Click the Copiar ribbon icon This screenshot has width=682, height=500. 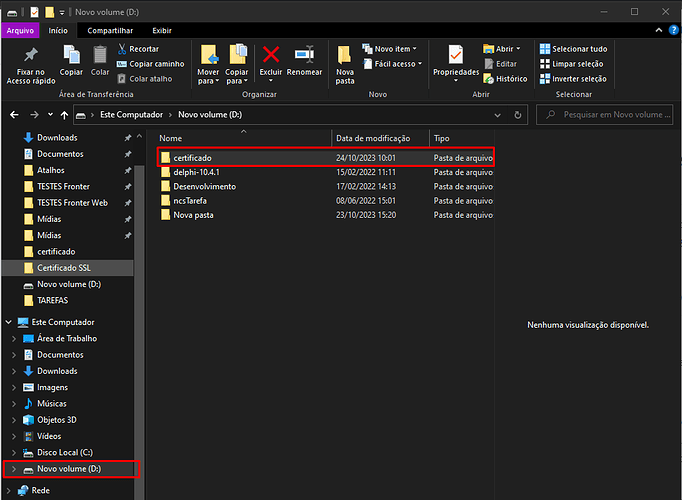click(71, 55)
